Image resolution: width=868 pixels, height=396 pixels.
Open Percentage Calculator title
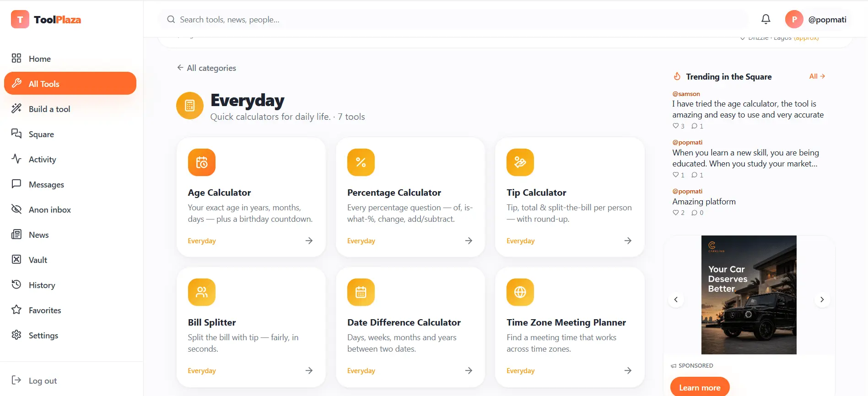click(394, 193)
